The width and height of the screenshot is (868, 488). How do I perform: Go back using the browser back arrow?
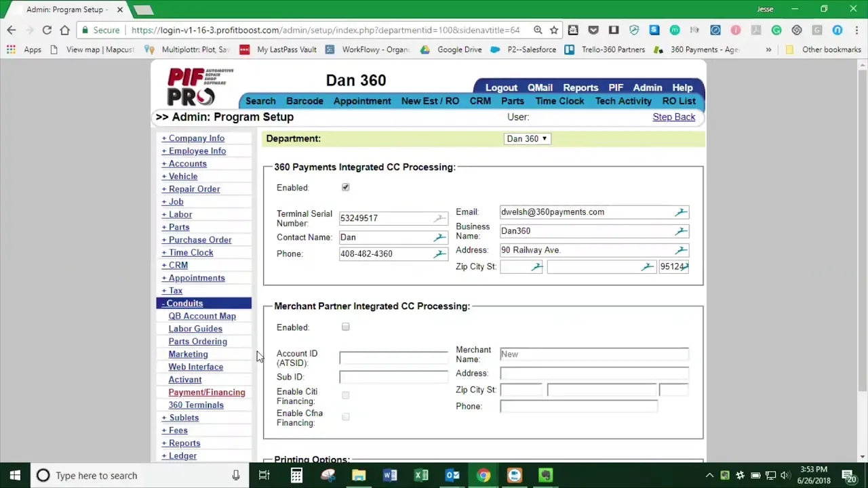coord(12,30)
